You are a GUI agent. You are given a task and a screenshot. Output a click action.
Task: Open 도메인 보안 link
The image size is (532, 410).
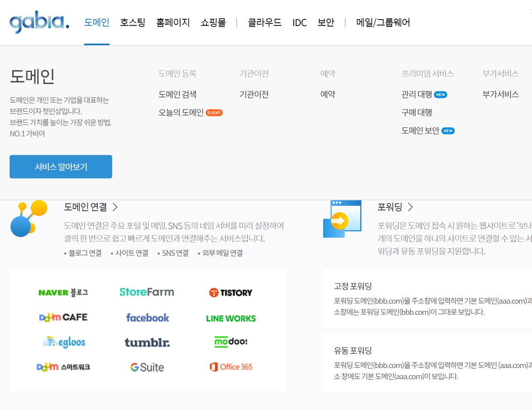click(420, 131)
